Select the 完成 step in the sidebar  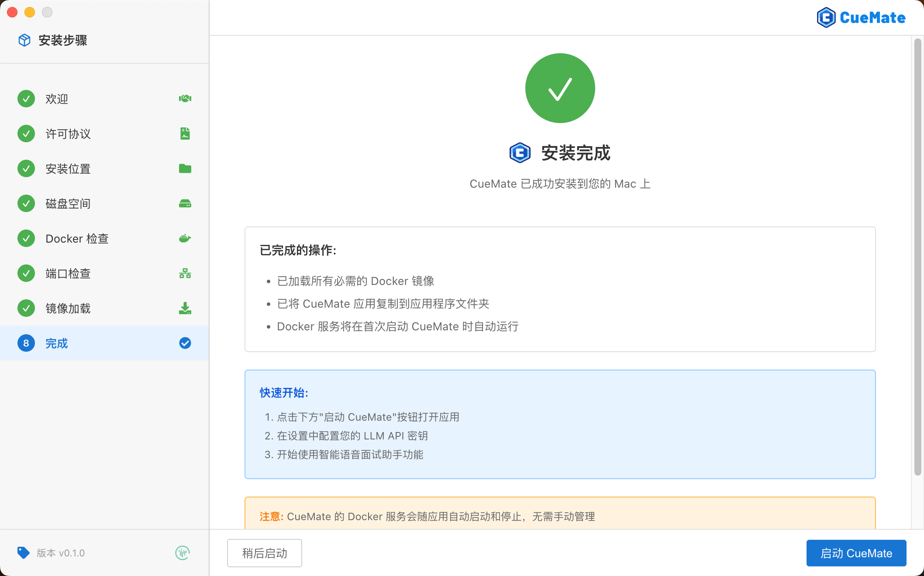56,343
